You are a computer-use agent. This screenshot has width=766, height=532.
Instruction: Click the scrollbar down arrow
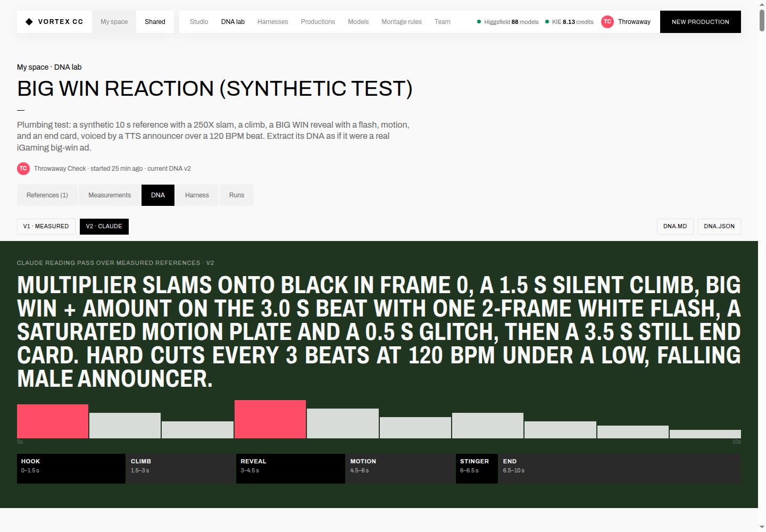pos(762,528)
